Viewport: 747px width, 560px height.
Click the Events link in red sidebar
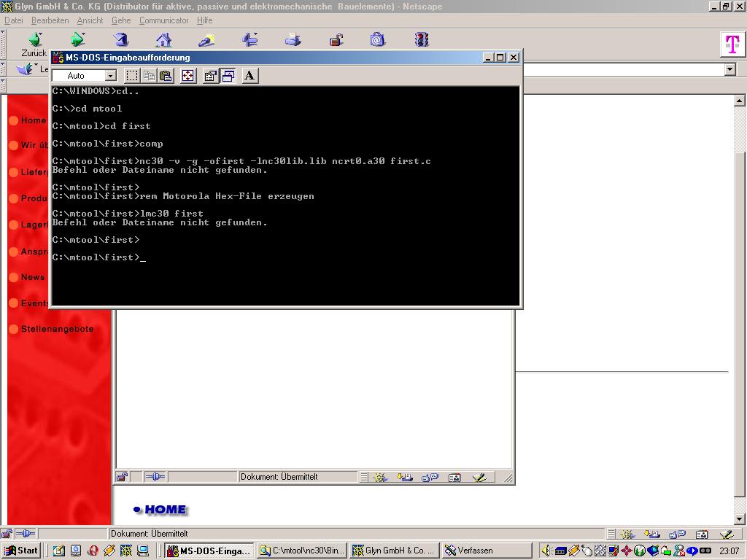(x=34, y=303)
